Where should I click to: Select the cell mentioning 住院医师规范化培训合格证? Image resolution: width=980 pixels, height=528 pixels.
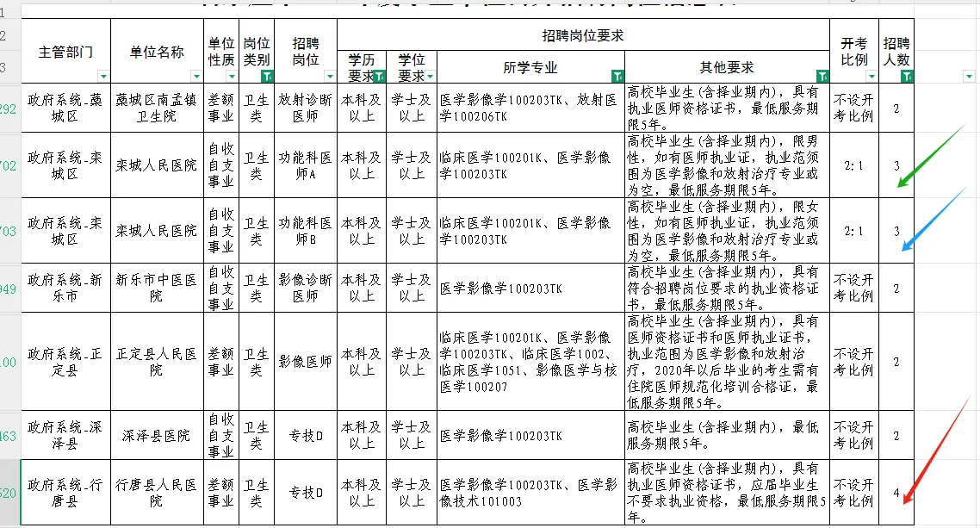(727, 361)
